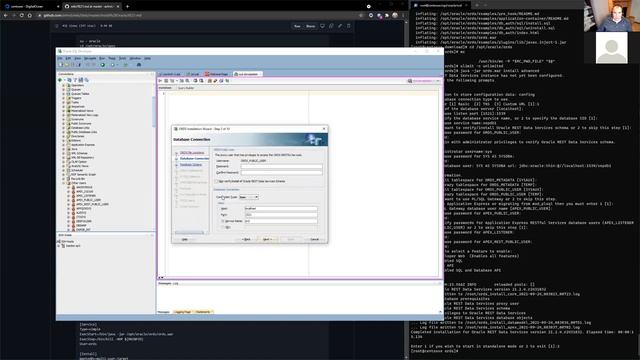
Task: Select the Application Express tree item
Action: pos(83,144)
